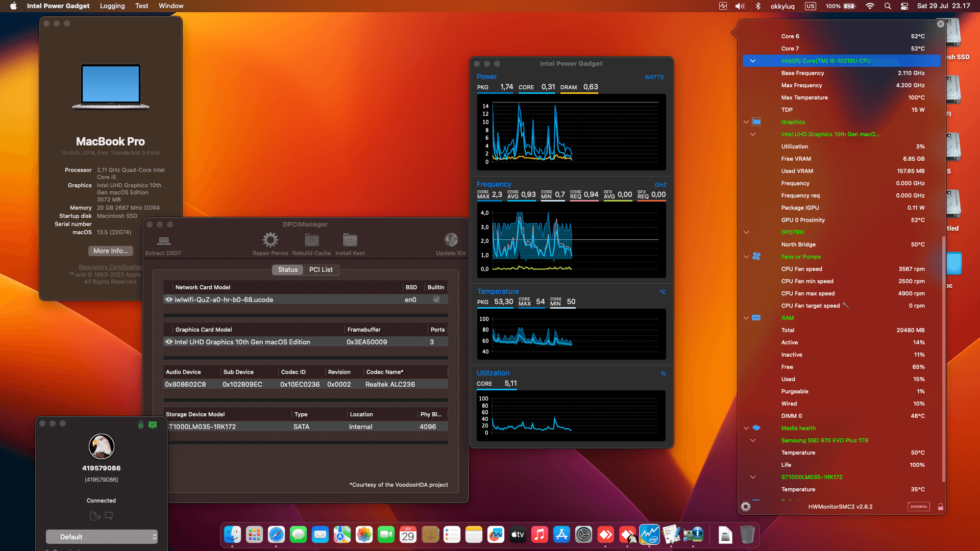
Task: Collapse the RAM section
Action: click(746, 318)
